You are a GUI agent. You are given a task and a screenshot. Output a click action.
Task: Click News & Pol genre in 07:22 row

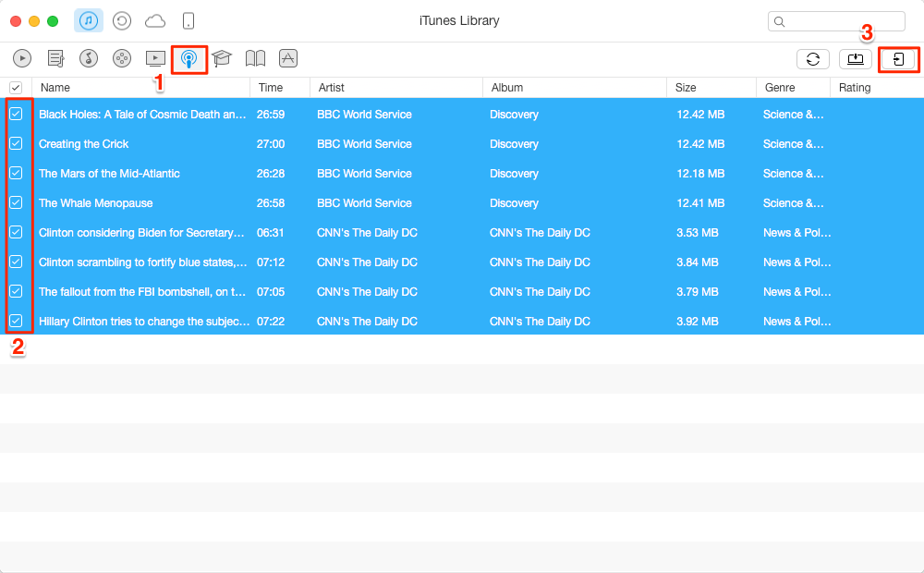pyautogui.click(x=796, y=322)
